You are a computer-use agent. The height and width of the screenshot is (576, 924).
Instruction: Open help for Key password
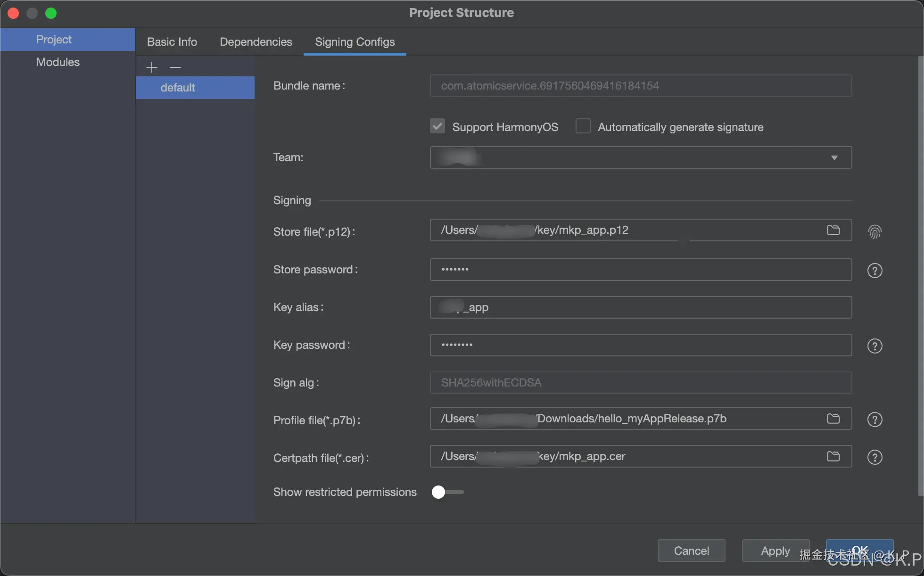874,346
